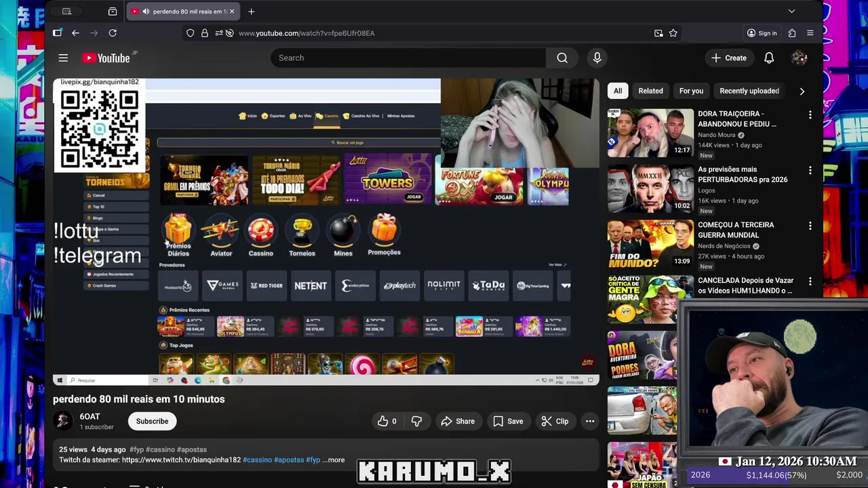Click the Create button
868x488 pixels.
coord(729,58)
